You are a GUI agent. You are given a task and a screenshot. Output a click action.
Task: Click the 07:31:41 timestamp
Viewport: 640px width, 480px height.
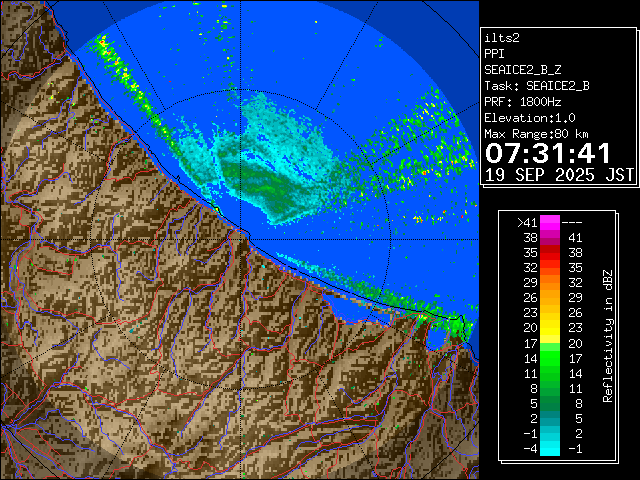[x=547, y=153]
